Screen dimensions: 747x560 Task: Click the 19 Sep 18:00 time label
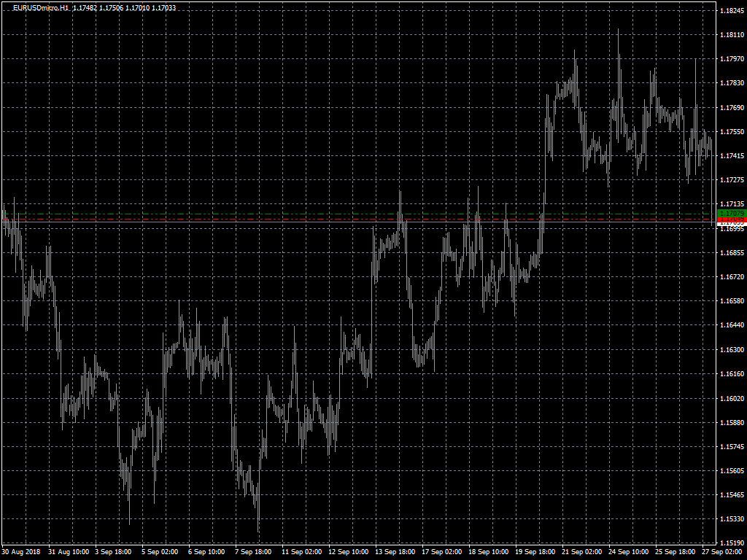pyautogui.click(x=535, y=552)
